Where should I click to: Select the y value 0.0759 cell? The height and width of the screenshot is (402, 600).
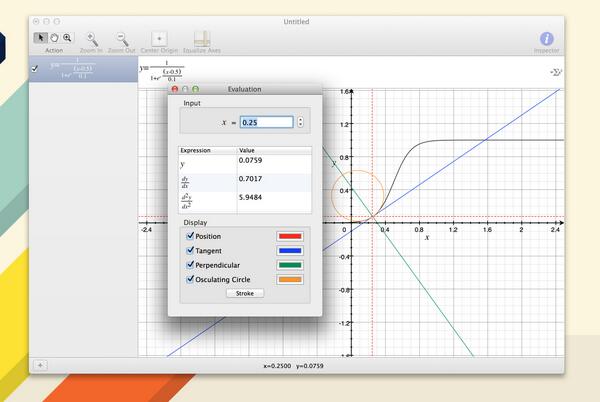(x=274, y=164)
